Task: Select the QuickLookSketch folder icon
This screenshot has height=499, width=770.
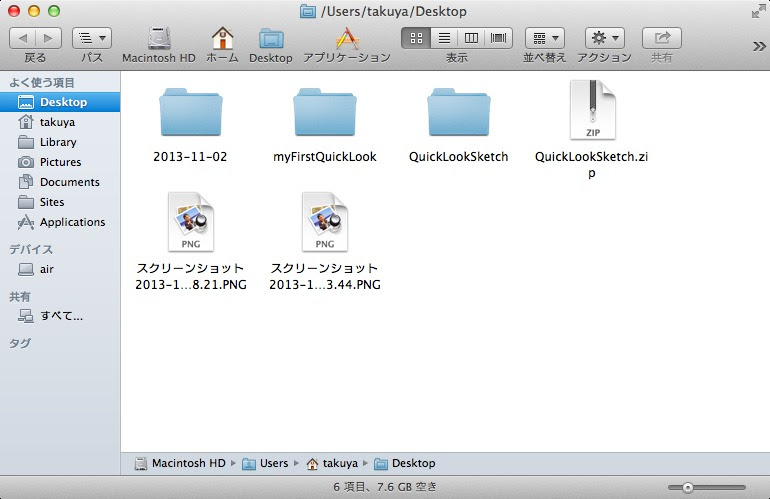Action: click(x=459, y=112)
